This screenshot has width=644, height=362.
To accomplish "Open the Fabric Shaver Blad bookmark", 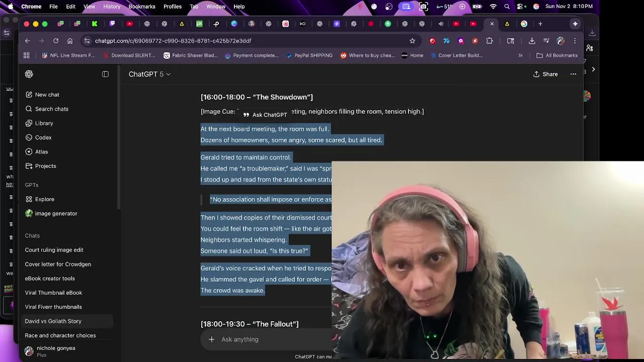I will coord(190,55).
